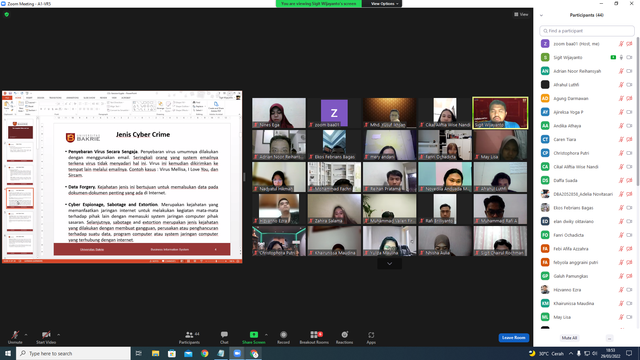Screen dimensions: 640x360
Task: Click avatar of Khairunissa Maudina
Action: [545, 303]
